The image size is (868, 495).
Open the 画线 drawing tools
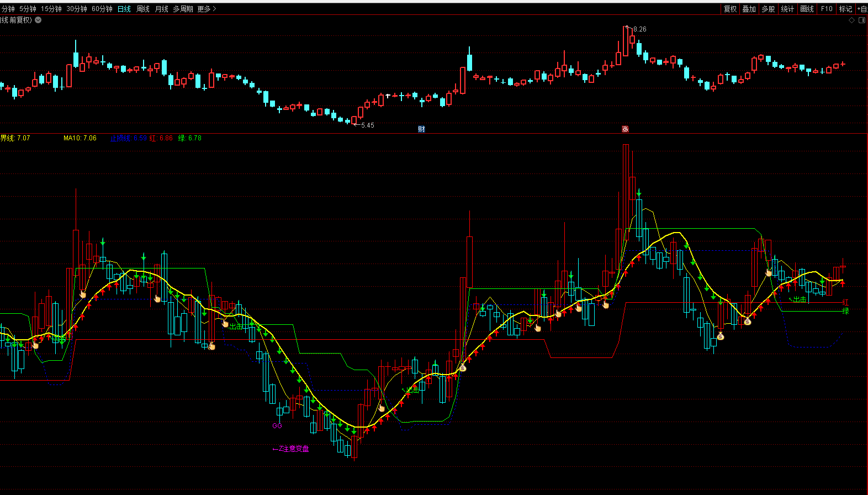tap(807, 9)
